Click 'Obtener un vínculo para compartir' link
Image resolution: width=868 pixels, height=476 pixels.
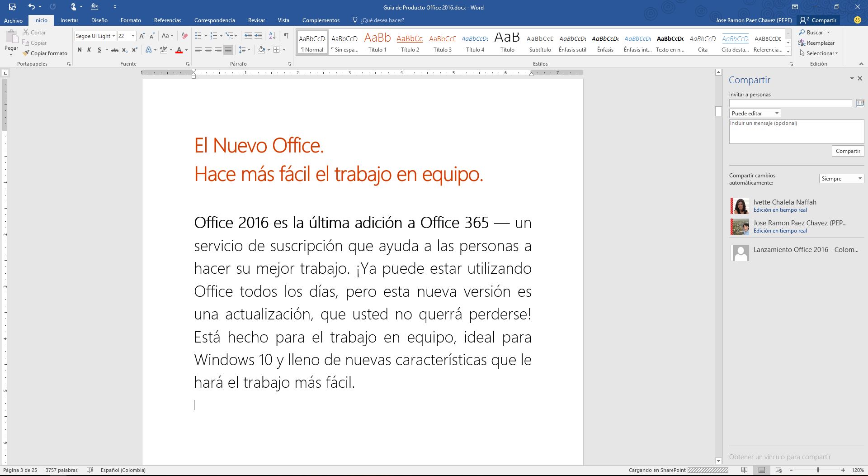(780, 457)
